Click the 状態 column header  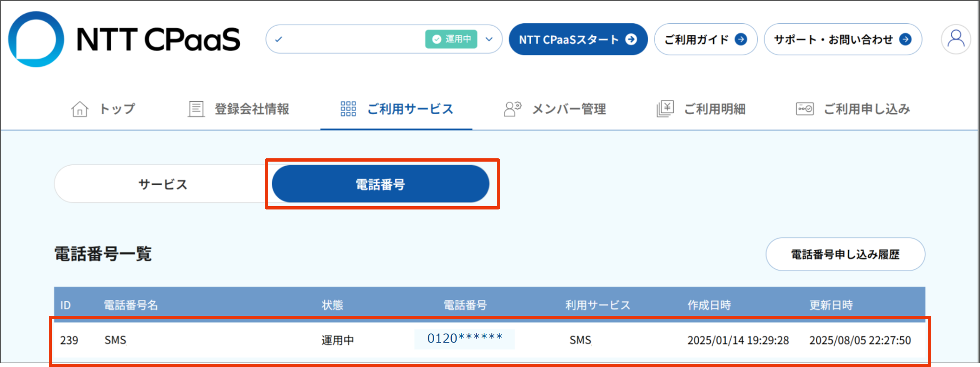pos(332,305)
